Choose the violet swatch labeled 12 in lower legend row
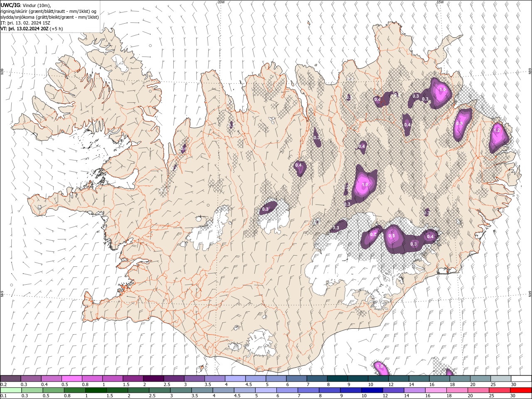The height and width of the screenshot is (399, 532). [393, 390]
